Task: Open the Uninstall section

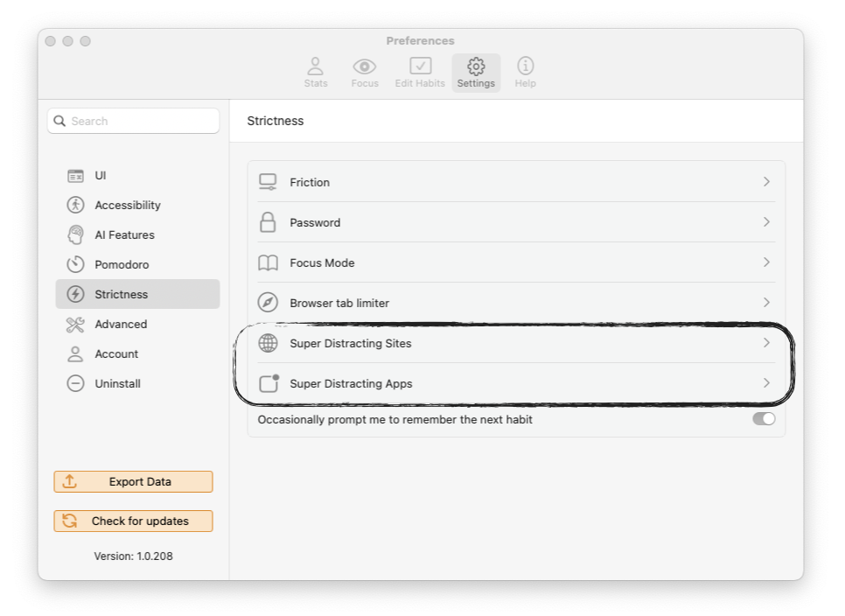Action: (137, 384)
